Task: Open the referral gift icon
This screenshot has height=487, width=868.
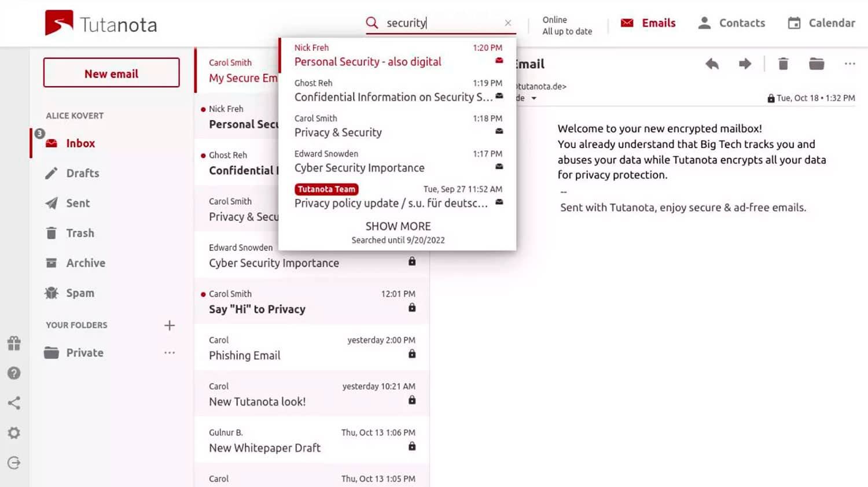Action: (14, 343)
